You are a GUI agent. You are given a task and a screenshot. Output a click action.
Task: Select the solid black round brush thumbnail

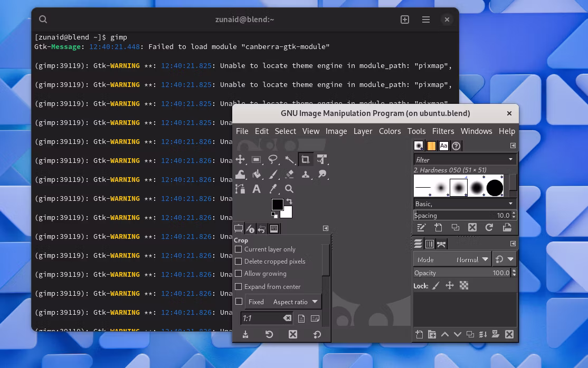point(495,187)
